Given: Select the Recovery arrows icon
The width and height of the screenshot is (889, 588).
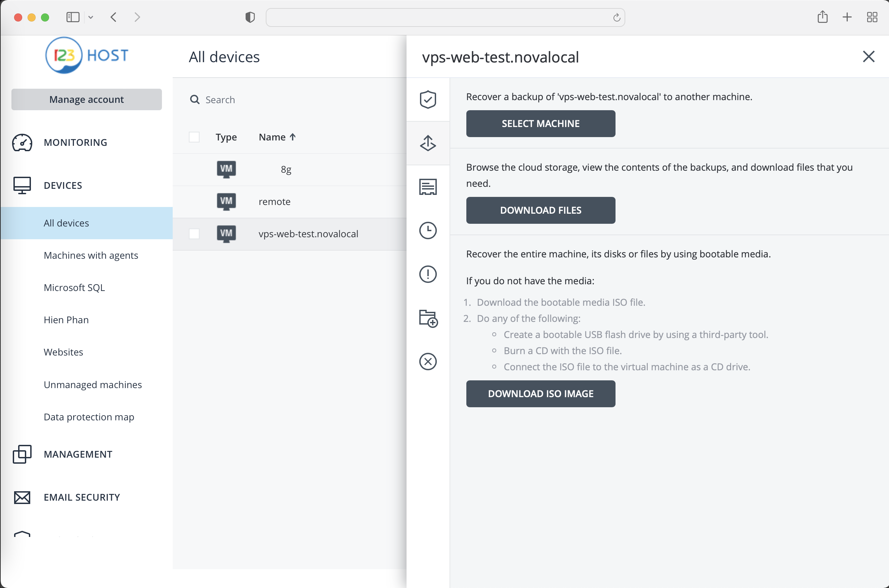Looking at the screenshot, I should pyautogui.click(x=428, y=143).
